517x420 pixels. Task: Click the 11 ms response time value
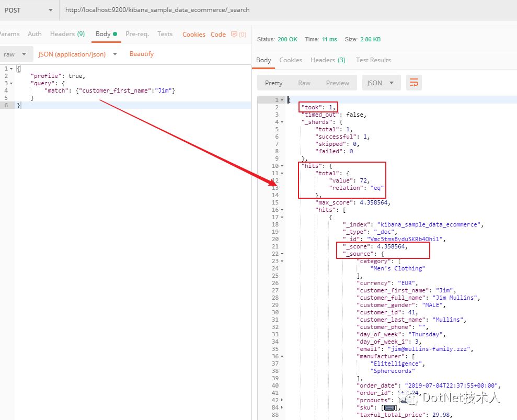click(329, 39)
